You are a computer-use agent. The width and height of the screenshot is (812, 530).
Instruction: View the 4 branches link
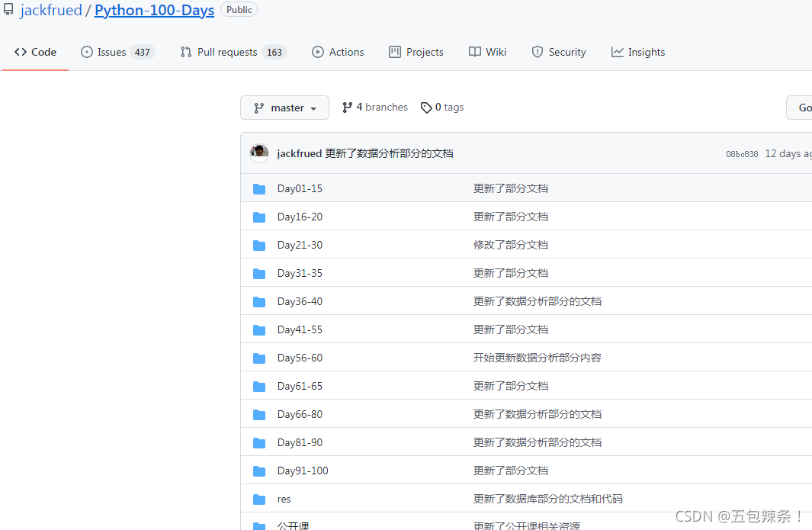tap(375, 108)
